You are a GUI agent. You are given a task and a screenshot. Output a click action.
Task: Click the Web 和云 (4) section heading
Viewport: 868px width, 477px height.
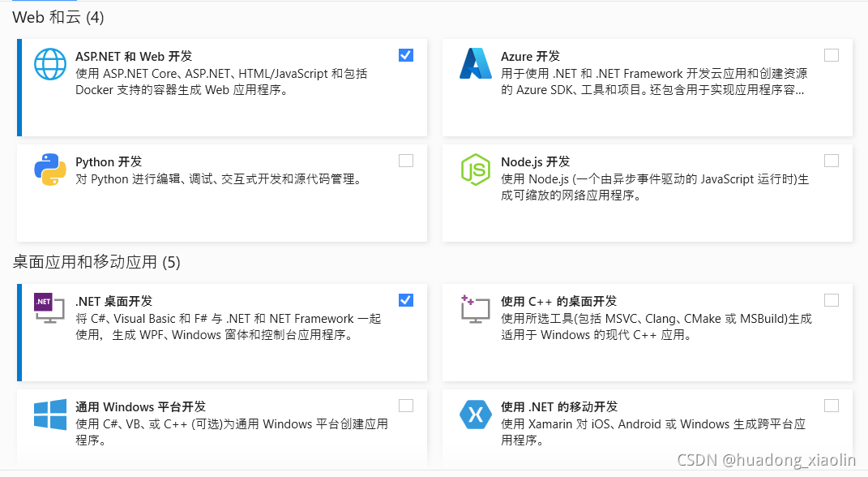point(58,17)
